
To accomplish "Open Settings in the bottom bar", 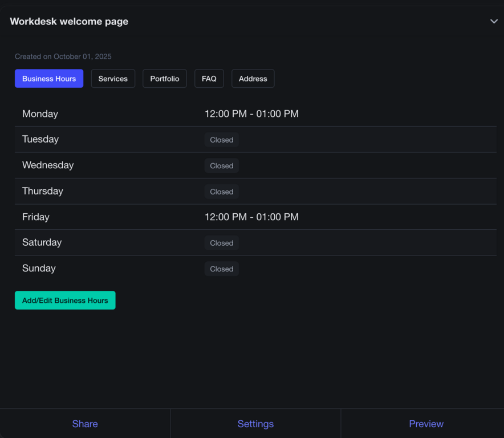I will pos(255,424).
